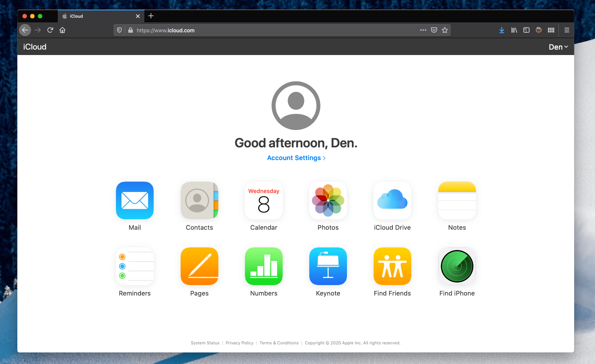This screenshot has height=364, width=595.
Task: Click the site security padlock icon
Action: [131, 30]
